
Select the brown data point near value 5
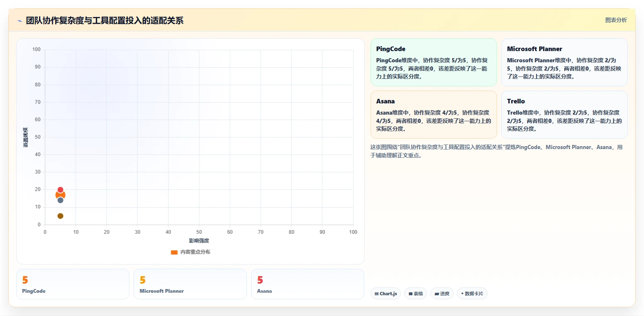coord(60,216)
